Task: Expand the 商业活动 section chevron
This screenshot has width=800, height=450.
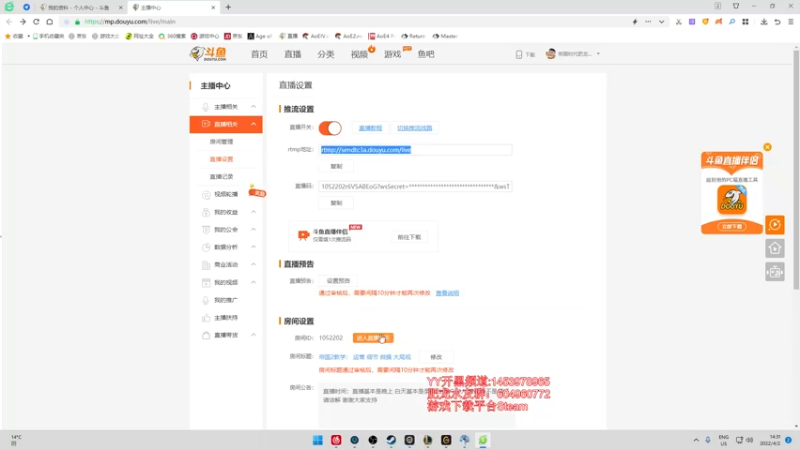Action: (x=253, y=265)
